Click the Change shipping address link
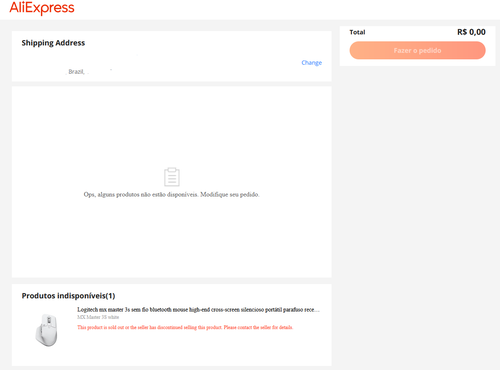Image resolution: width=500 pixels, height=370 pixels. tap(312, 63)
